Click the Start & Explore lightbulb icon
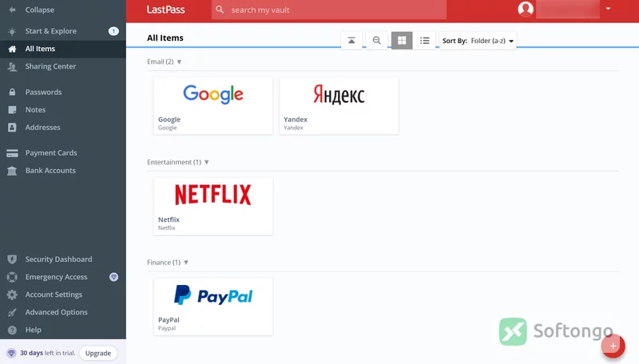Image resolution: width=639 pixels, height=364 pixels. 12,31
